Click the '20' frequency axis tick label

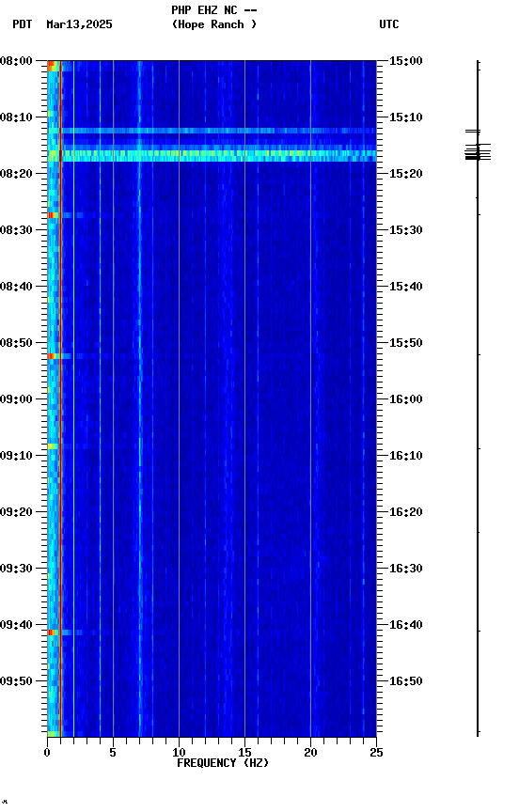coord(310,753)
